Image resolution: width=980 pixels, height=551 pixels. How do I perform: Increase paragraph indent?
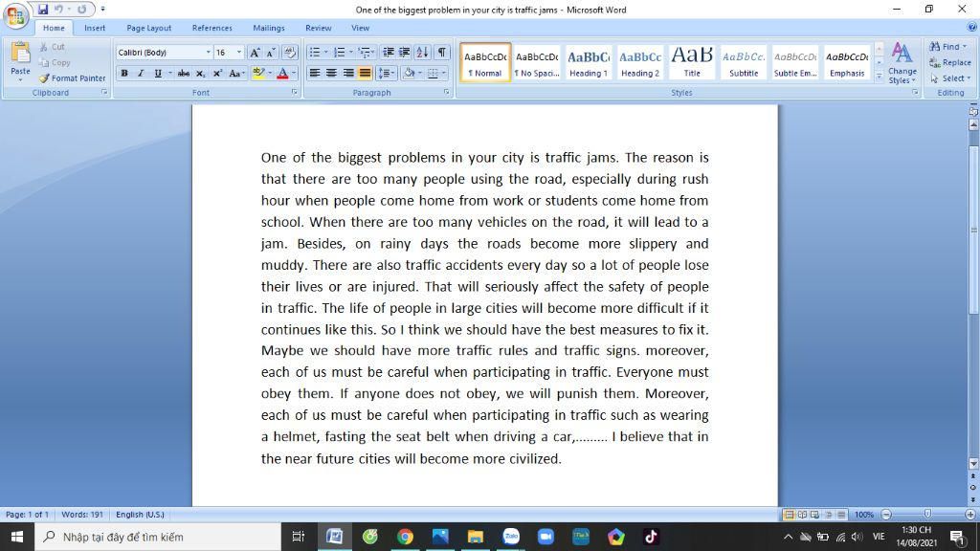tap(405, 53)
